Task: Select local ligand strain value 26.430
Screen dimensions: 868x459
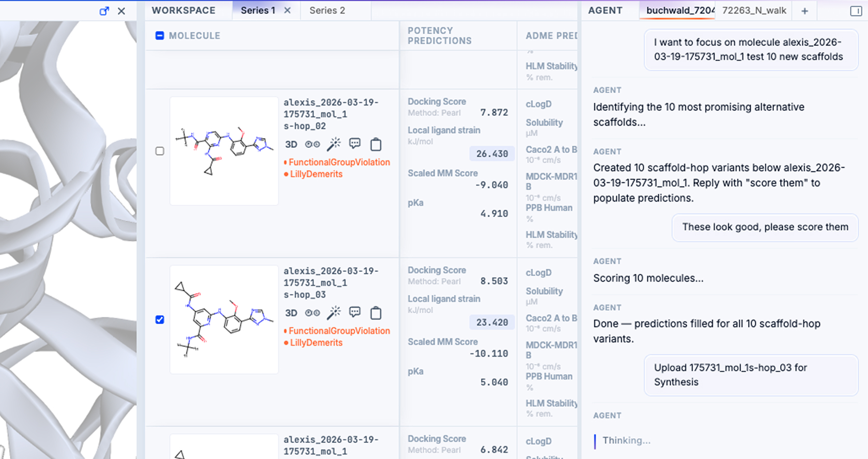Action: click(492, 154)
